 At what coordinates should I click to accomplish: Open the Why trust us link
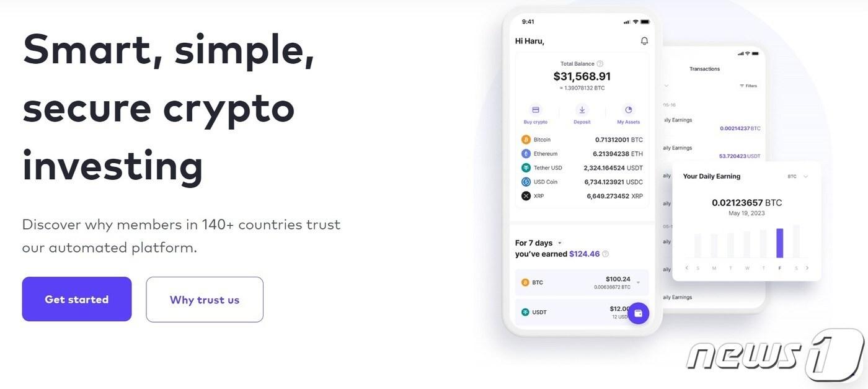205,300
